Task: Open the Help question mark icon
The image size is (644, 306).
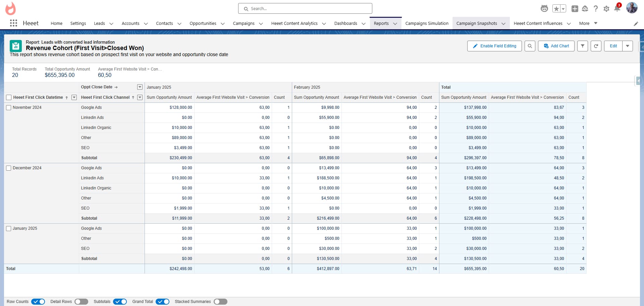Action: (x=595, y=9)
